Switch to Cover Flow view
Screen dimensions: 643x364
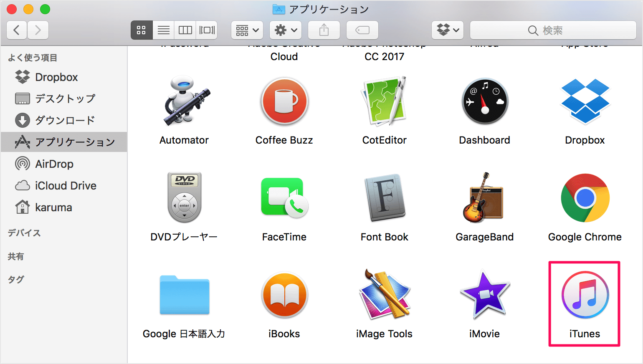[207, 30]
